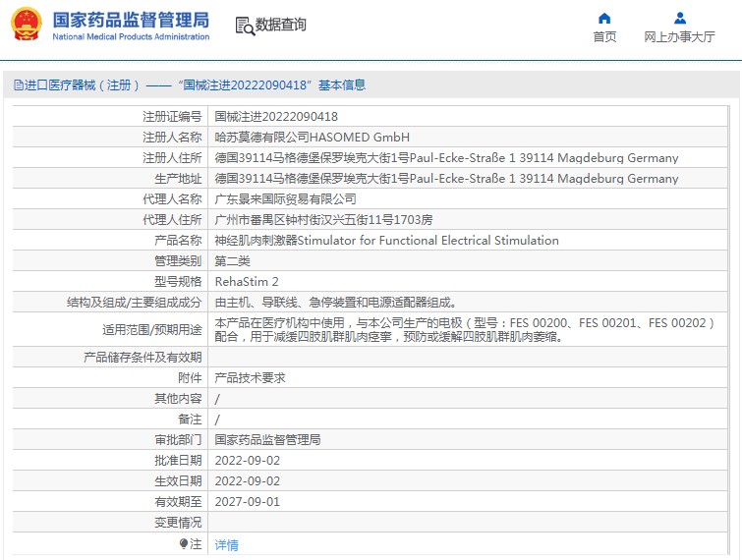Go to 首页 home page
This screenshot has width=742, height=560.
604,37
